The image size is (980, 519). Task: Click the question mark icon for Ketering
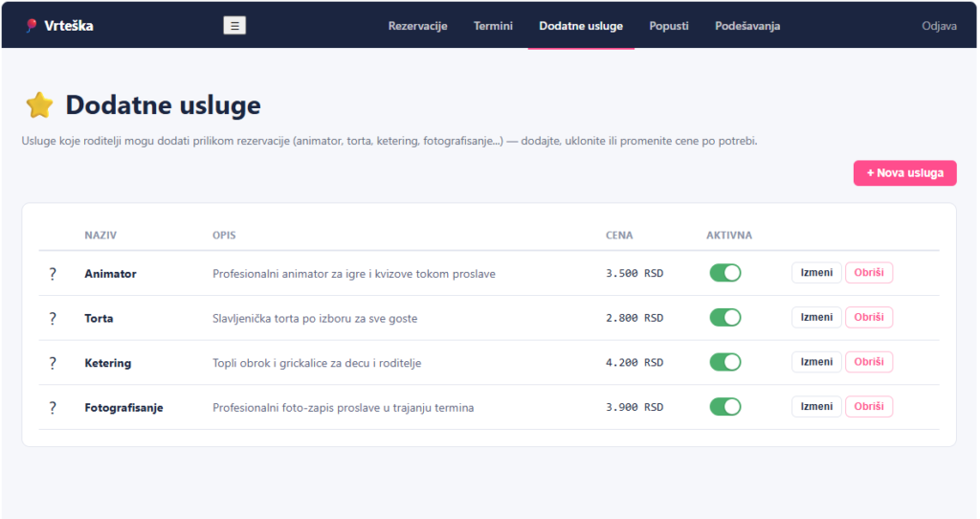click(53, 363)
